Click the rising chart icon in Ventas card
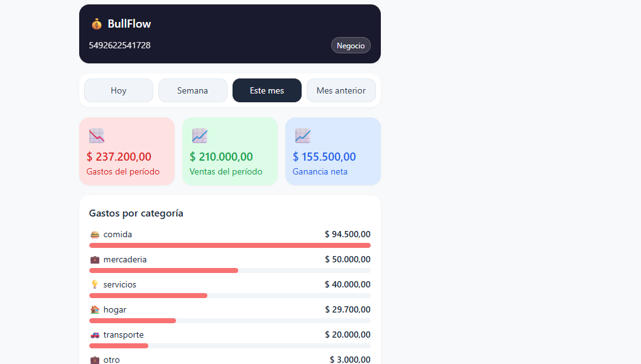 tap(200, 136)
